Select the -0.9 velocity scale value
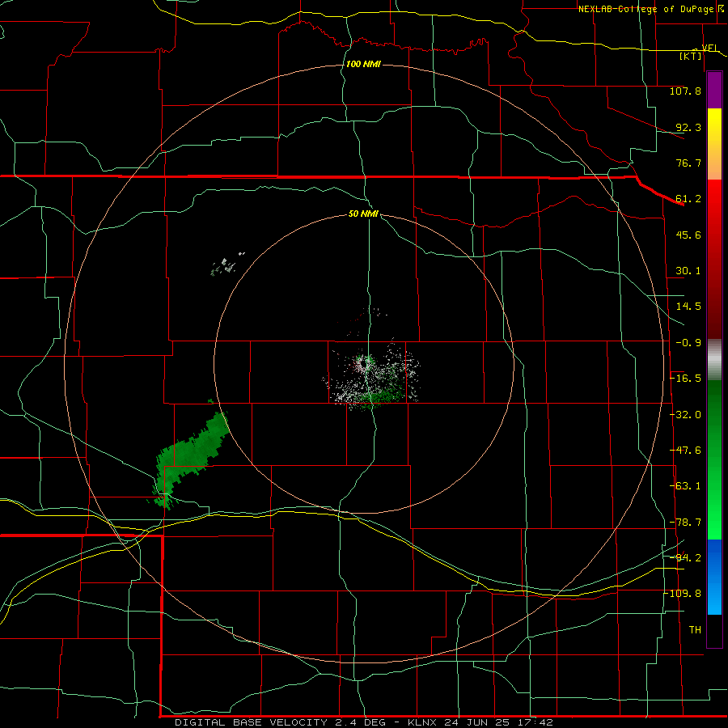The image size is (728, 728). pos(688,343)
